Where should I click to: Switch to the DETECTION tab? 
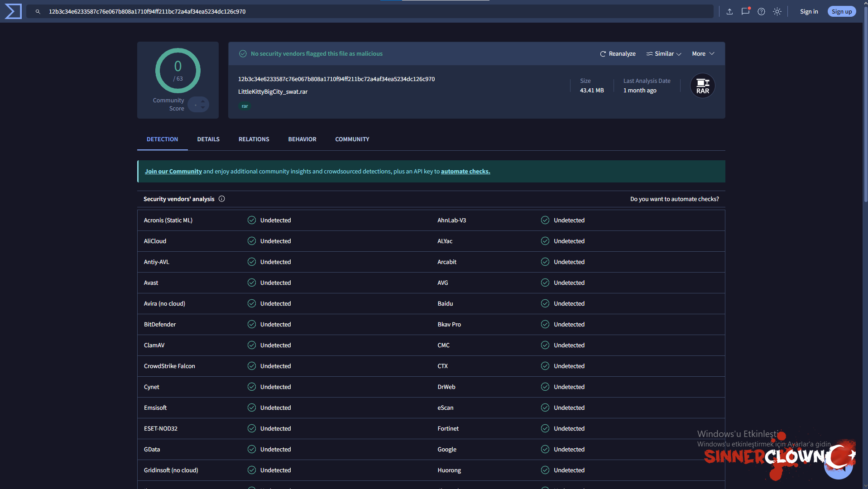(163, 139)
